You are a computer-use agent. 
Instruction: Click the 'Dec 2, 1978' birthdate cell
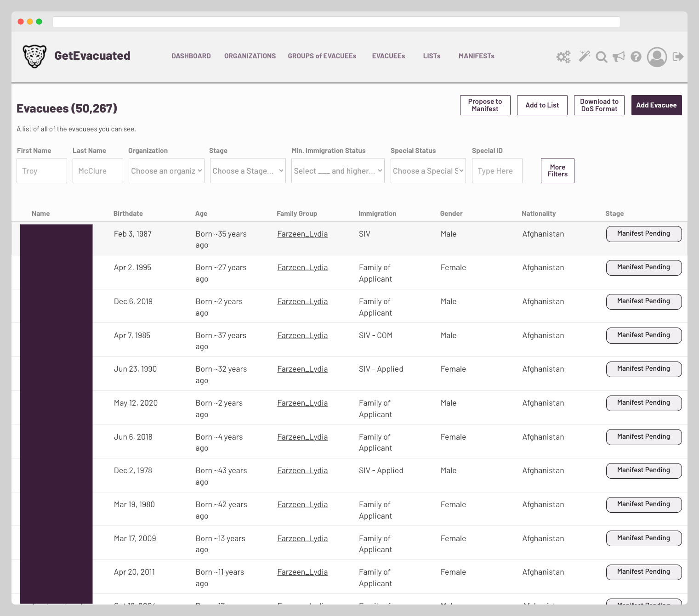[133, 470]
